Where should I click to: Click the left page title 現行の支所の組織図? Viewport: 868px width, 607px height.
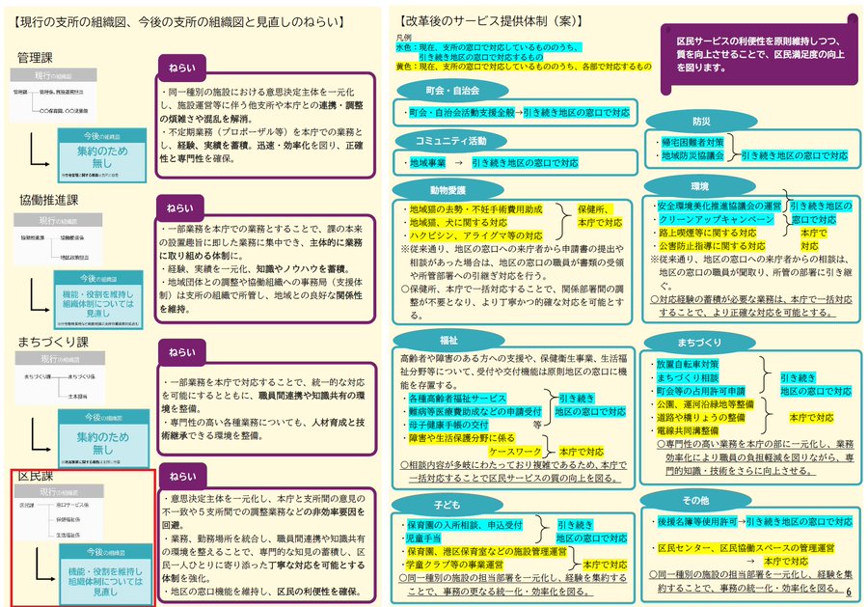coord(179,22)
